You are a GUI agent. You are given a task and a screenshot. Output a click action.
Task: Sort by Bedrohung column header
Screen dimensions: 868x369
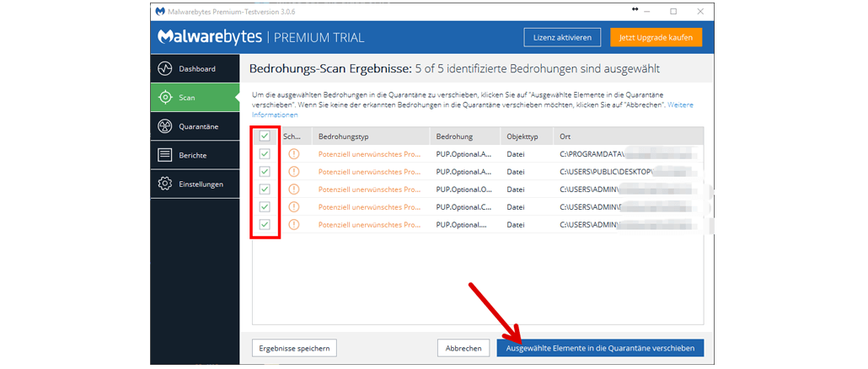pyautogui.click(x=465, y=136)
